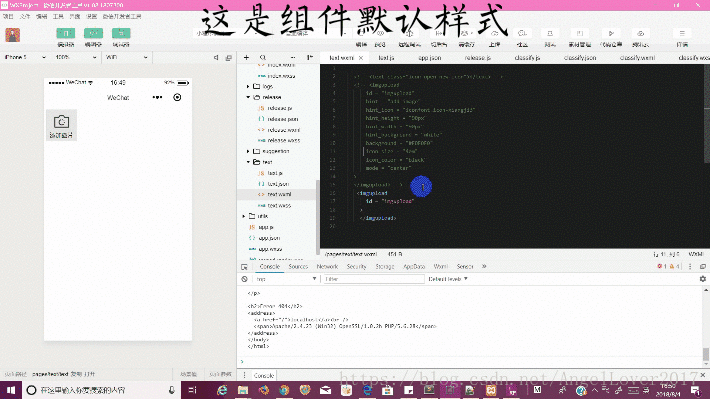Show more devtools tabs chevron
Image resolution: width=710 pixels, height=399 pixels.
484,267
